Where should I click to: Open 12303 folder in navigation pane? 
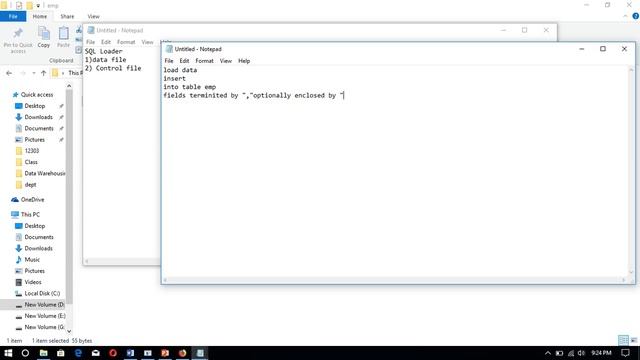[31, 151]
